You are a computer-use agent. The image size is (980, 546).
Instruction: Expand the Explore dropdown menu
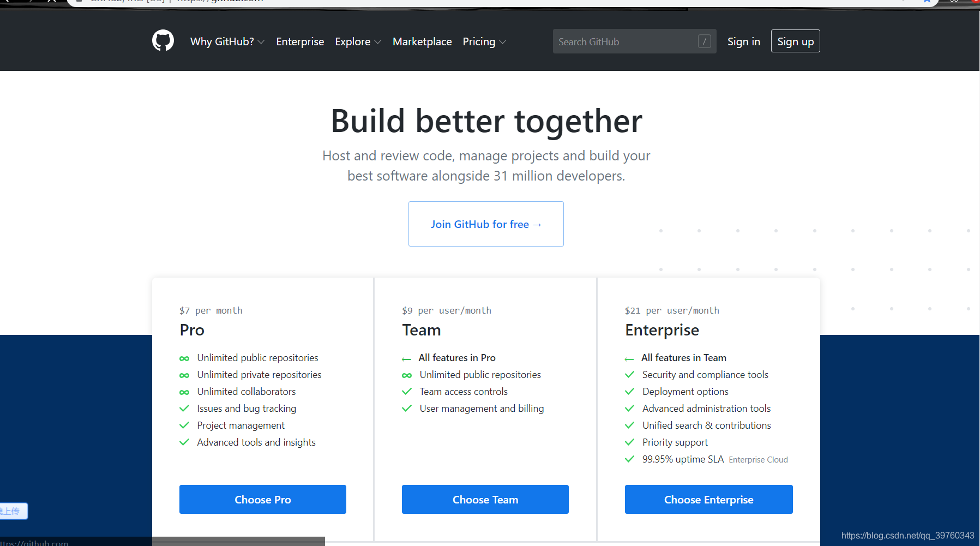point(358,41)
